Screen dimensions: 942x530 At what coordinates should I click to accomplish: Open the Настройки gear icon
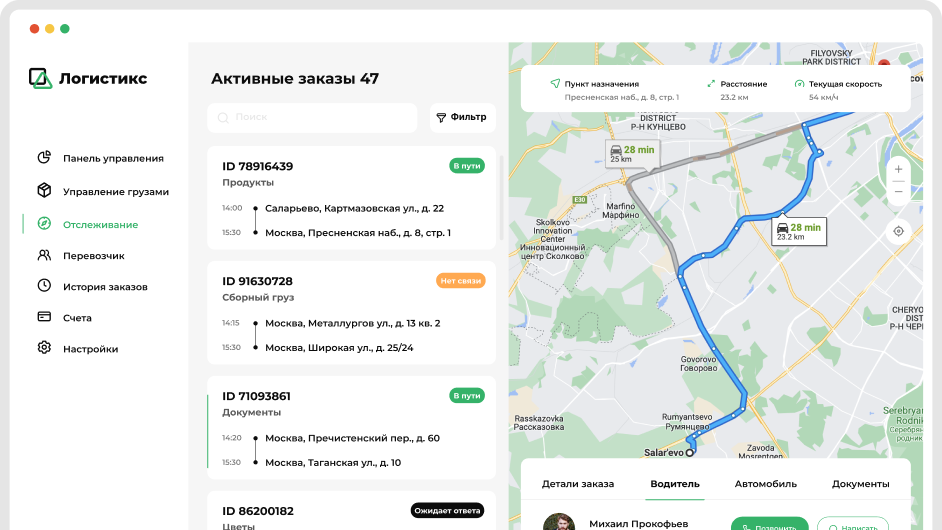44,347
